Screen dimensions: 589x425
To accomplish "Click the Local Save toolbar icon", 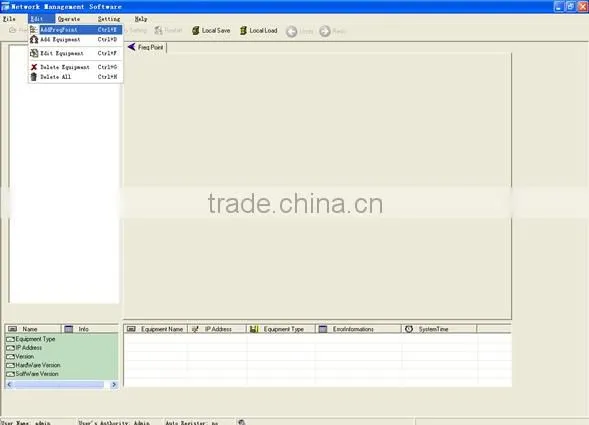I will click(x=195, y=30).
